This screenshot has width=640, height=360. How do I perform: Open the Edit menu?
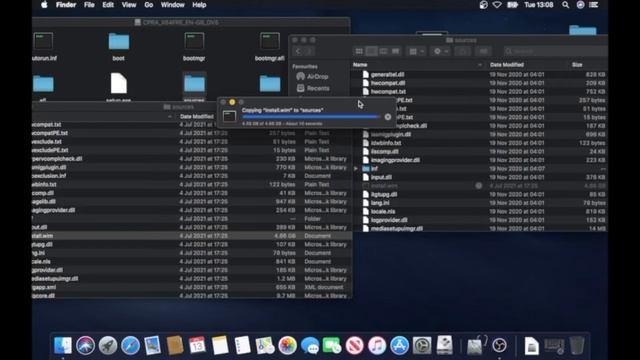[x=108, y=5]
